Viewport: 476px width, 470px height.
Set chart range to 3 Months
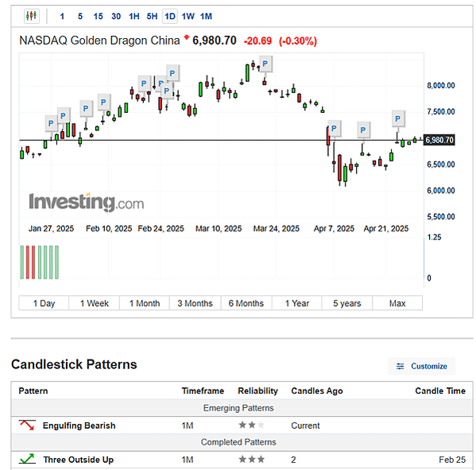[195, 303]
